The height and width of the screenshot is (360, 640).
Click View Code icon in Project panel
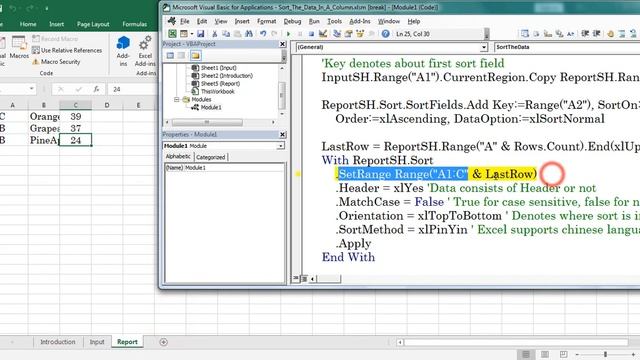pyautogui.click(x=170, y=56)
